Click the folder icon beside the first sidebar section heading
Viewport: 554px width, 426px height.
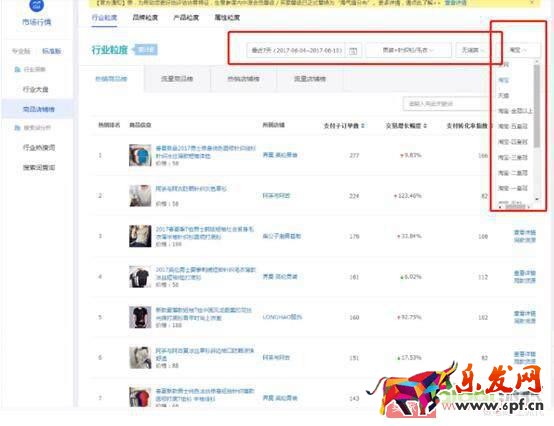pyautogui.click(x=17, y=69)
